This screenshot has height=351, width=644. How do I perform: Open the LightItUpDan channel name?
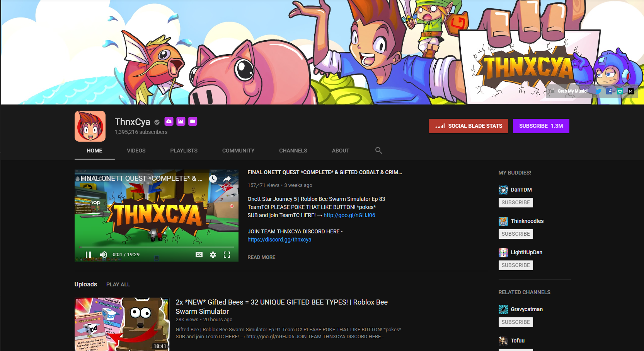pyautogui.click(x=526, y=252)
